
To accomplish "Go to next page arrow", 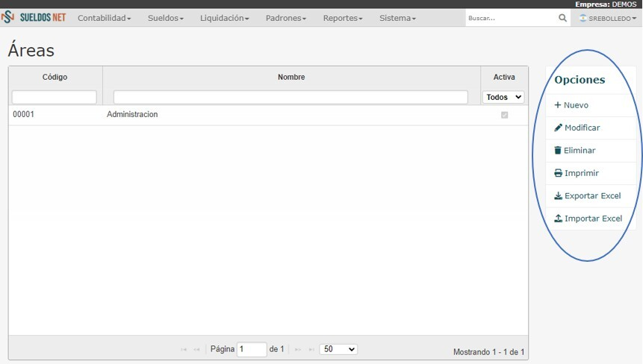I will pyautogui.click(x=298, y=349).
